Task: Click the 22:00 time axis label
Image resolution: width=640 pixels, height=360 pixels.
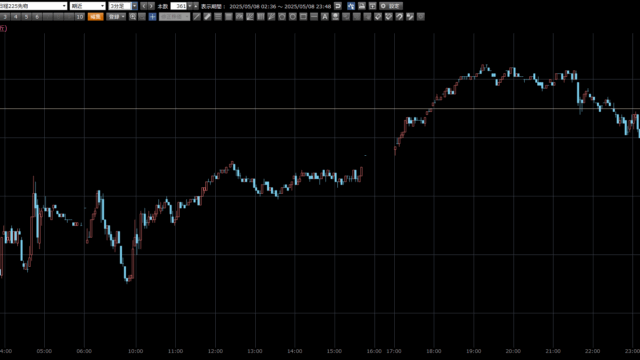Action: [x=593, y=351]
